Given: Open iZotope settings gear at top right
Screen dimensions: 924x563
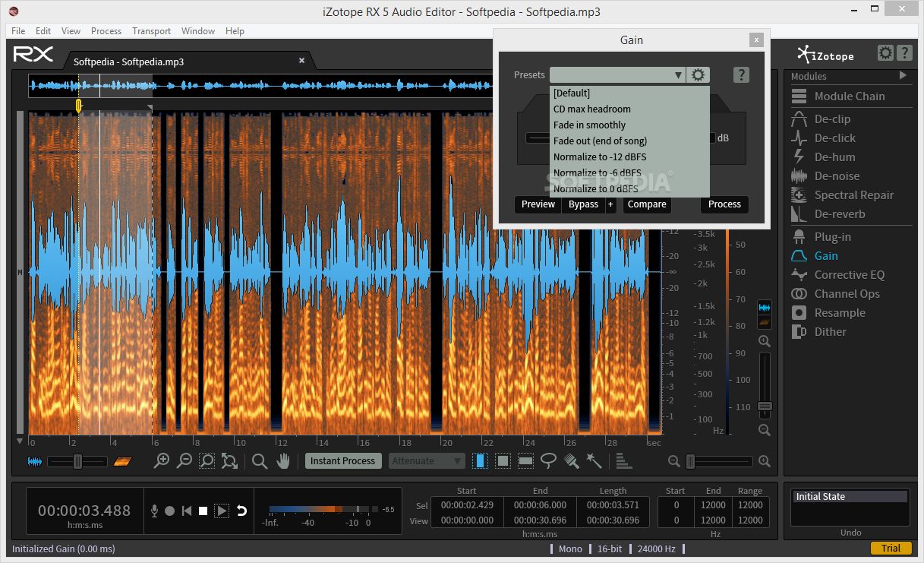Looking at the screenshot, I should [x=885, y=53].
